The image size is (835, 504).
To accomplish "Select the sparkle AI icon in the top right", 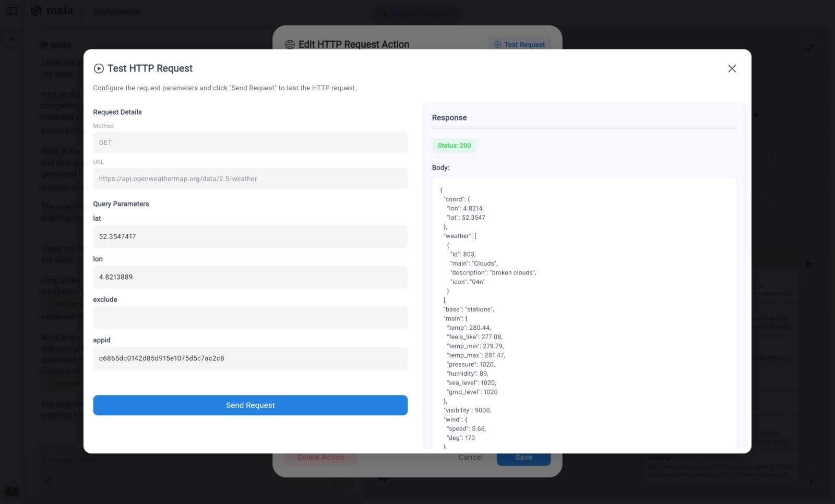I will pyautogui.click(x=810, y=47).
